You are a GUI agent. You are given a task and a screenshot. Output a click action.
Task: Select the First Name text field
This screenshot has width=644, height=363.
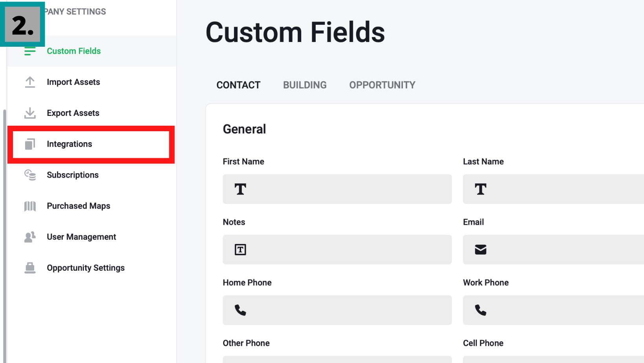337,189
